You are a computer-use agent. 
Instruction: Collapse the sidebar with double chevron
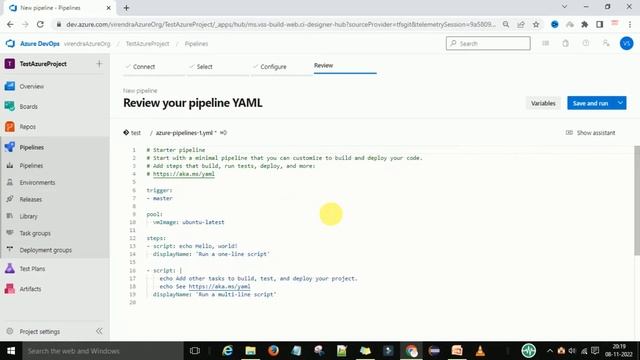coord(99,331)
